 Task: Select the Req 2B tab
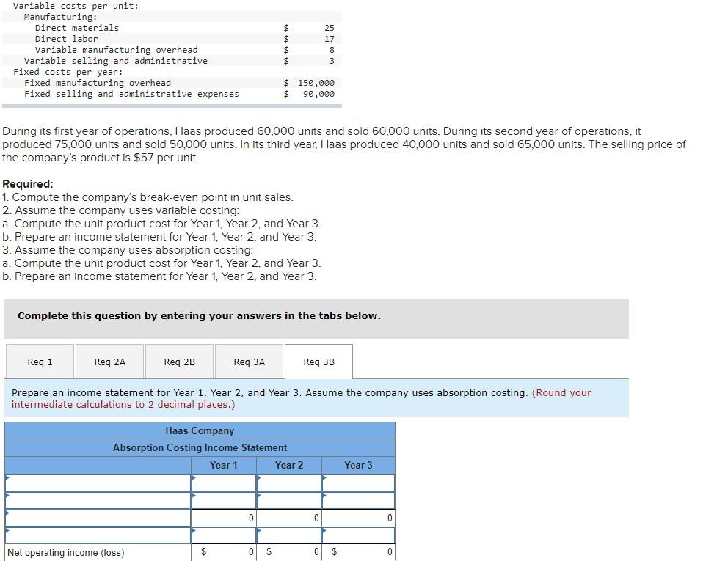pos(179,361)
